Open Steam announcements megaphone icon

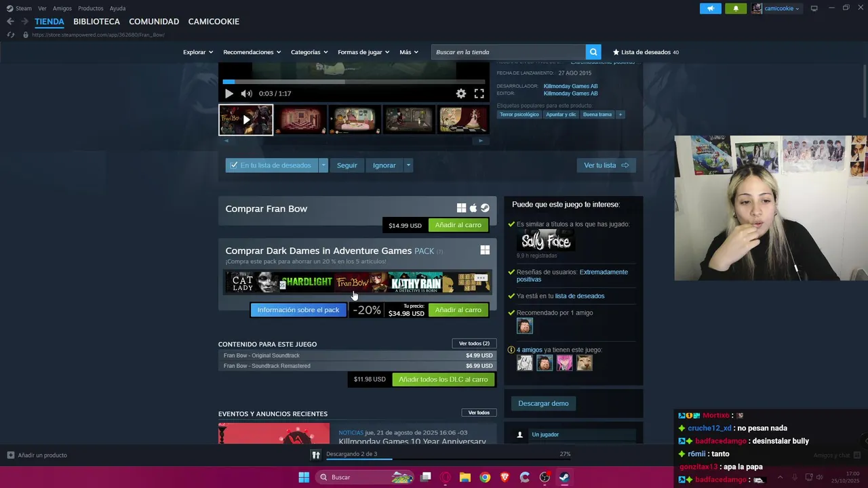pos(710,8)
